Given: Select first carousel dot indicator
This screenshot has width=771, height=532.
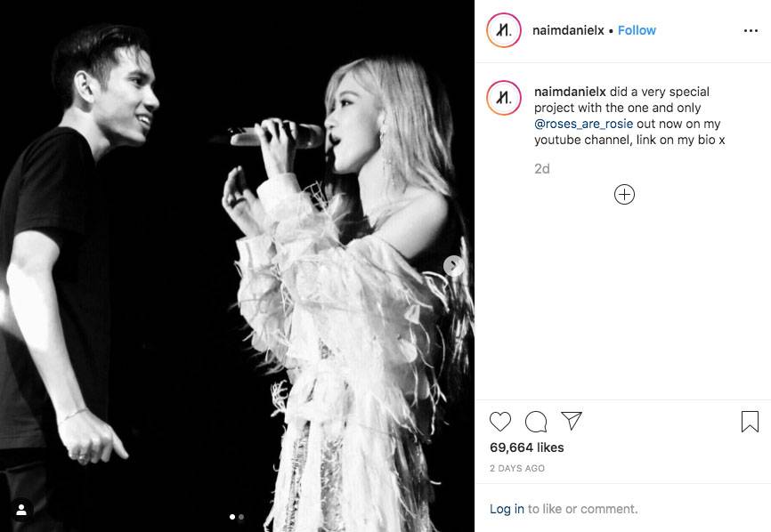Looking at the screenshot, I should (x=232, y=517).
